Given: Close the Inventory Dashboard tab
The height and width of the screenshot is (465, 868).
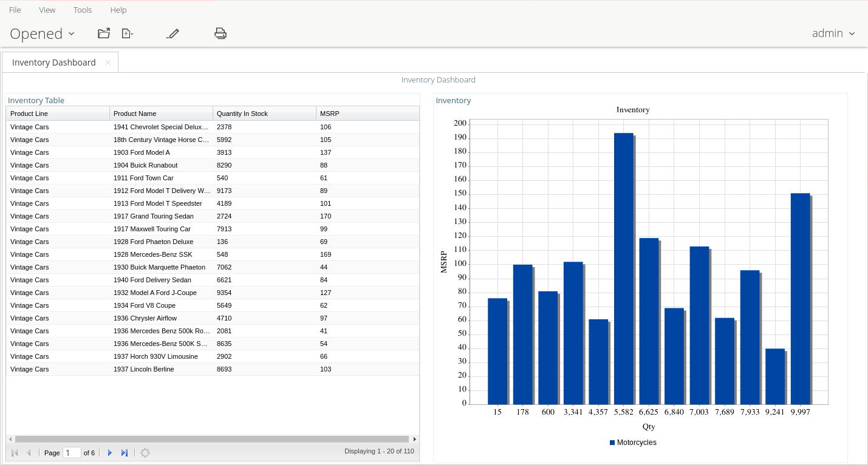Looking at the screenshot, I should [108, 63].
